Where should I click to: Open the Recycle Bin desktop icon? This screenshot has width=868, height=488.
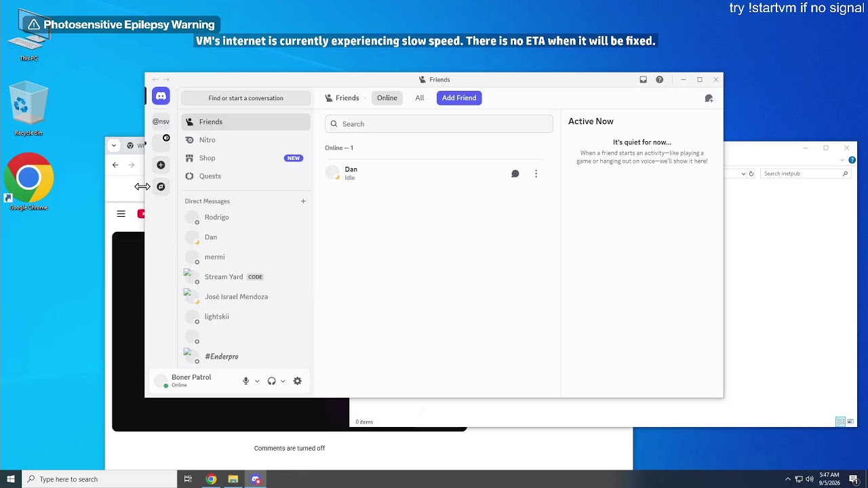[28, 109]
